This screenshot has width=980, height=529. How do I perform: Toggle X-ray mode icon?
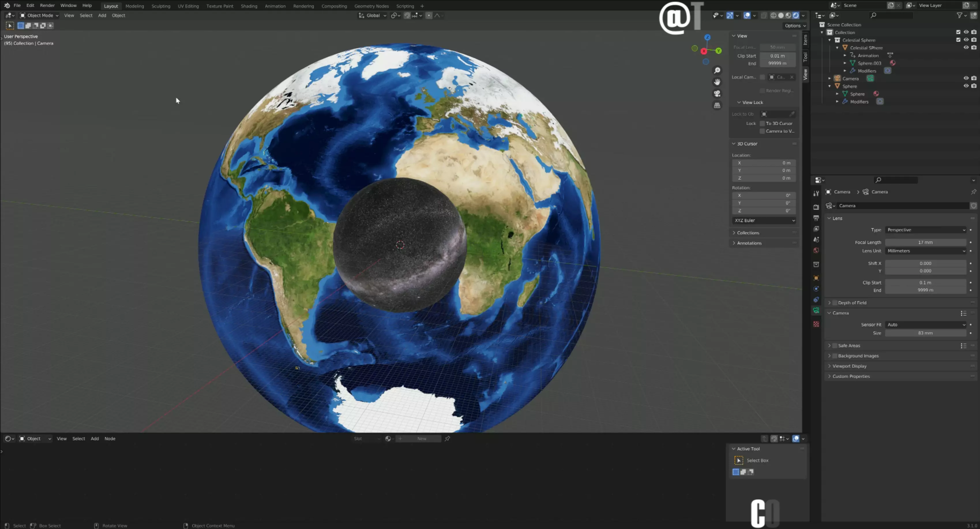pyautogui.click(x=763, y=16)
